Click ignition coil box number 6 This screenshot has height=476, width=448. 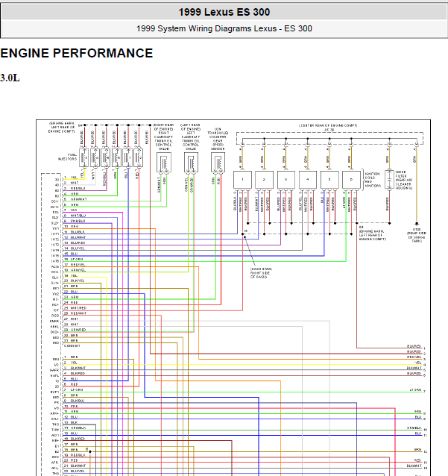pyautogui.click(x=351, y=180)
